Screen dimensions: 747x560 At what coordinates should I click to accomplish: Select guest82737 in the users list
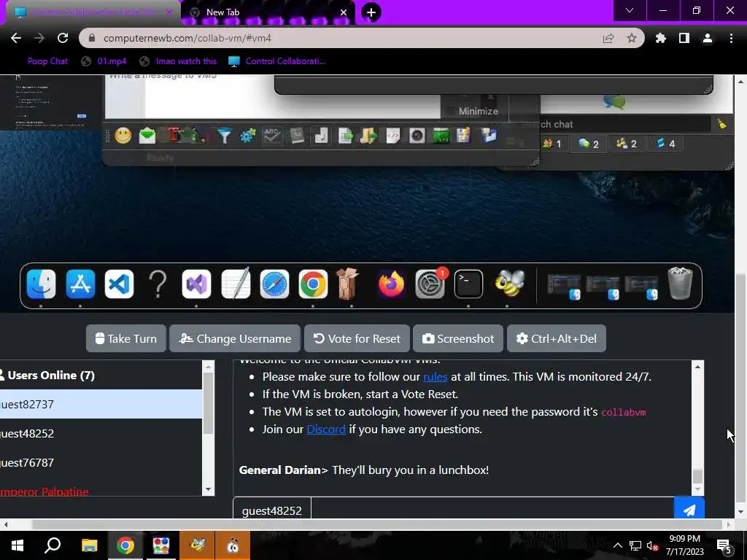pos(101,404)
